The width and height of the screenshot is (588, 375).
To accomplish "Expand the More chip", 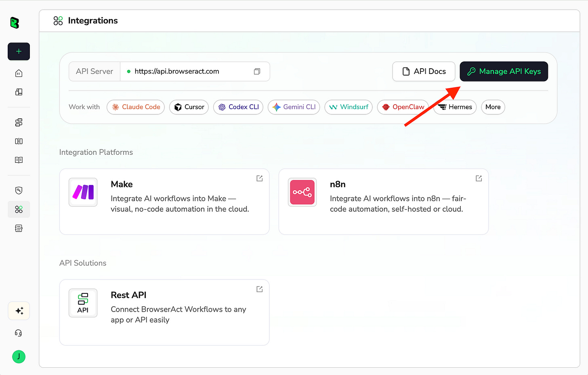I will tap(493, 107).
